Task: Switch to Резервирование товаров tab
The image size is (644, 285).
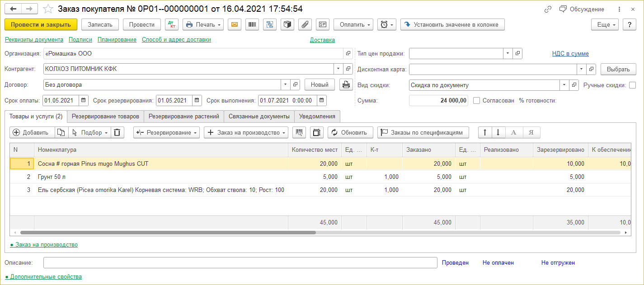Action: pyautogui.click(x=106, y=116)
